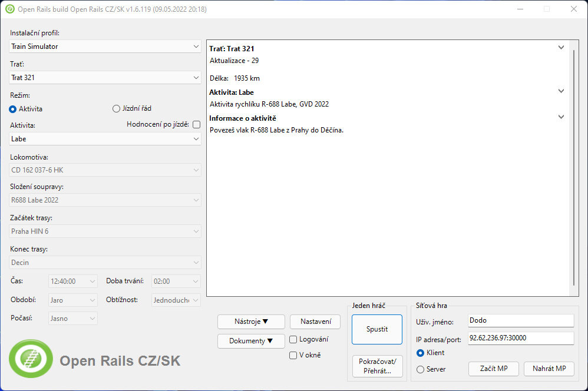The height and width of the screenshot is (391, 588).
Task: Open the Trať dropdown showing Trat 321
Action: pos(105,78)
